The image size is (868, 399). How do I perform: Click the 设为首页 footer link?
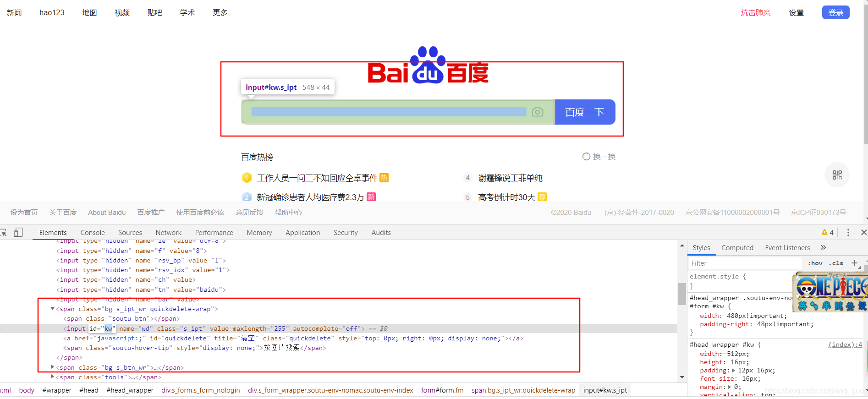[x=24, y=213]
